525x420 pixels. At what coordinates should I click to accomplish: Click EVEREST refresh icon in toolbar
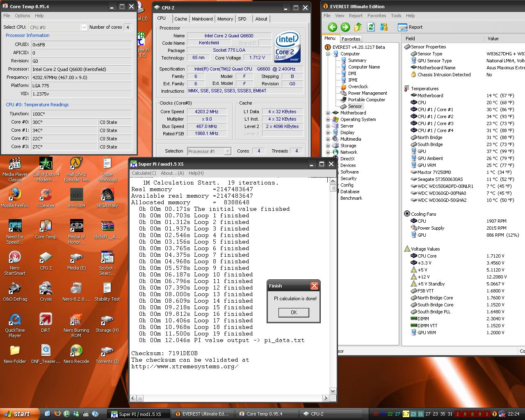[x=371, y=27]
